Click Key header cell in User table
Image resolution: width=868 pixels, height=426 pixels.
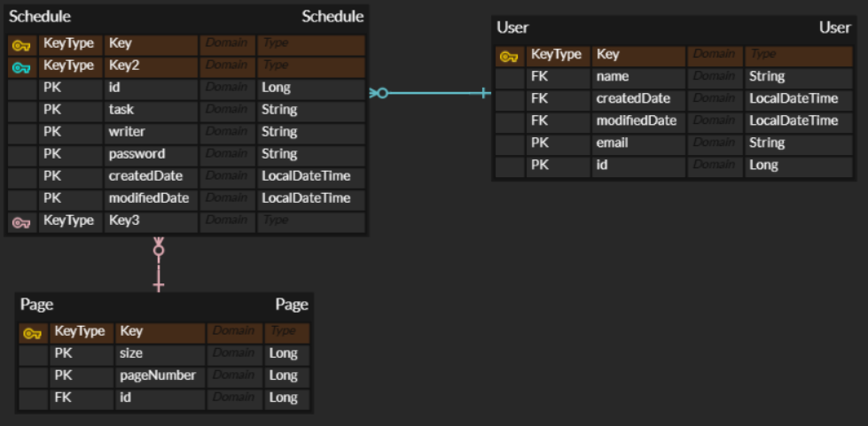[639, 57]
